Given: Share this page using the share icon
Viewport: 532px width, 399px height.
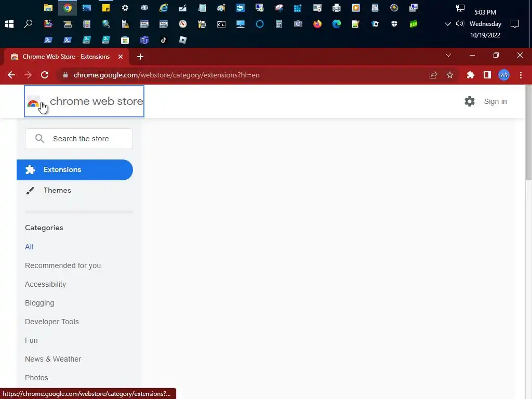Looking at the screenshot, I should click(x=433, y=75).
